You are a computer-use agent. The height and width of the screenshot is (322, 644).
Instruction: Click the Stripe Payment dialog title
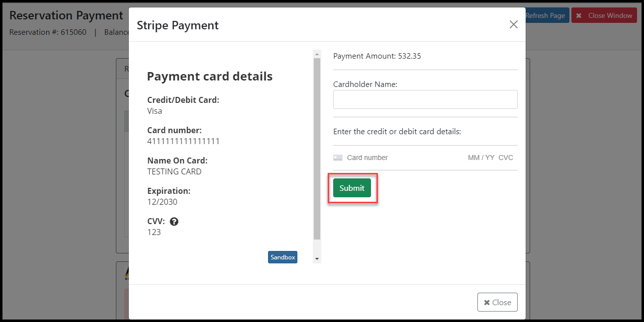(178, 25)
